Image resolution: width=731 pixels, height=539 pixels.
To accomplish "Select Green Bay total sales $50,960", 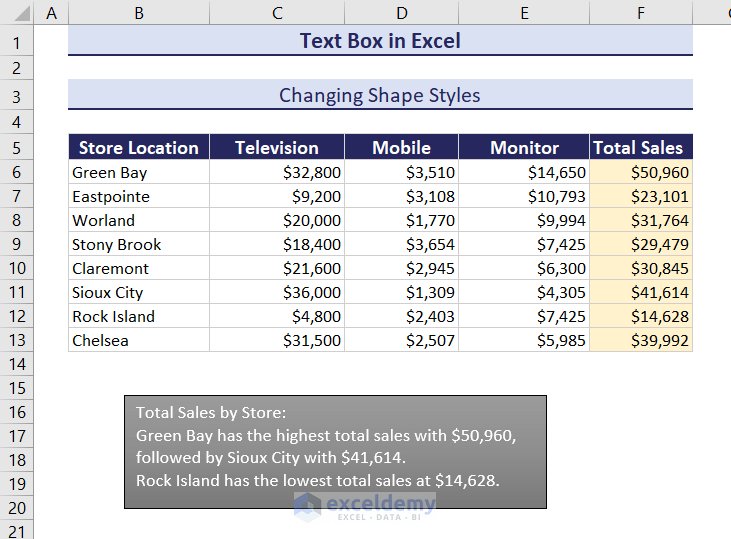I will coord(640,172).
